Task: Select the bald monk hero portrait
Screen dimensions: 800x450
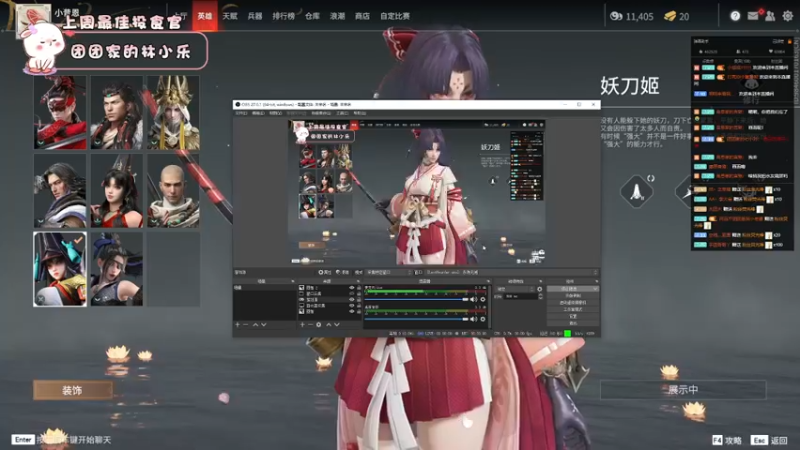Action: click(173, 191)
